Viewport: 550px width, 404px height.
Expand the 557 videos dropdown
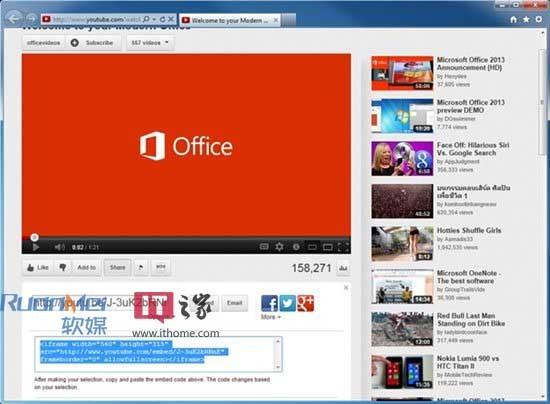click(150, 43)
